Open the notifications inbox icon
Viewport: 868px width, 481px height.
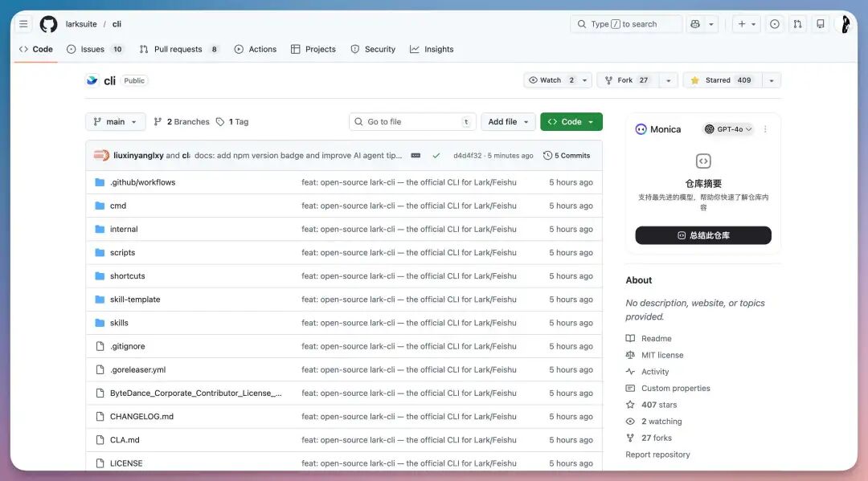[820, 24]
